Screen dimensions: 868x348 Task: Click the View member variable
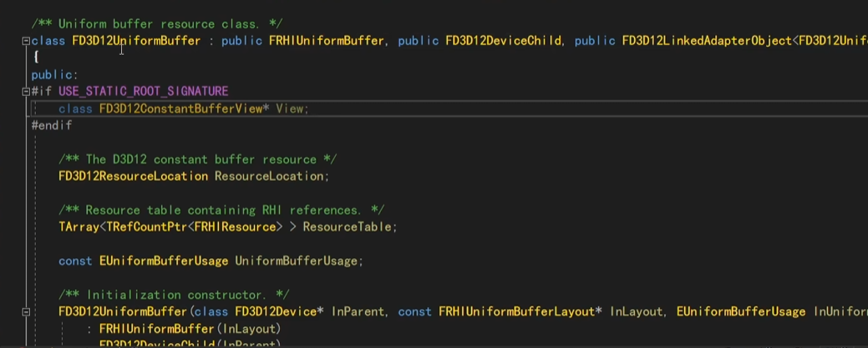(289, 109)
